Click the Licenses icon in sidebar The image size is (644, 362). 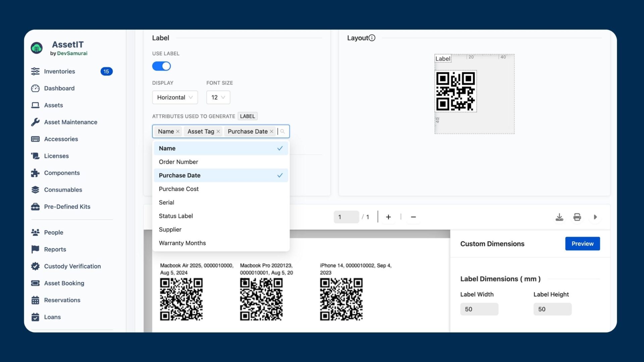coord(35,156)
